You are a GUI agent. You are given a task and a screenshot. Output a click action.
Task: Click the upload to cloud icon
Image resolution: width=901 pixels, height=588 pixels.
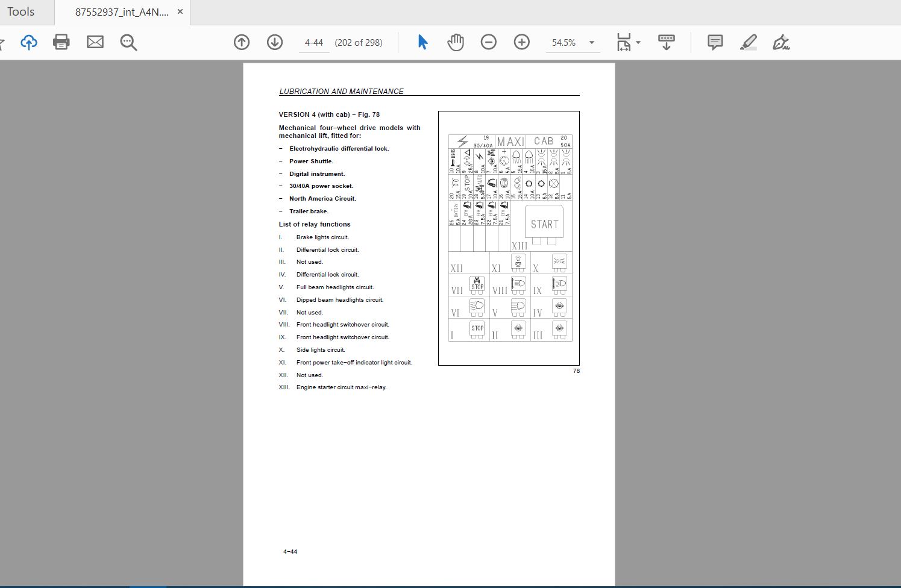tap(29, 42)
